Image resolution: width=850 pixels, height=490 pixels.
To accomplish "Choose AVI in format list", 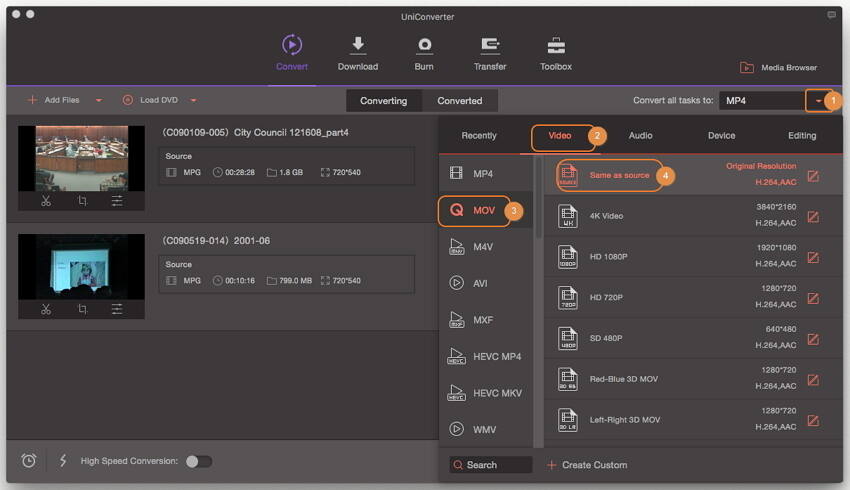I will click(x=485, y=283).
